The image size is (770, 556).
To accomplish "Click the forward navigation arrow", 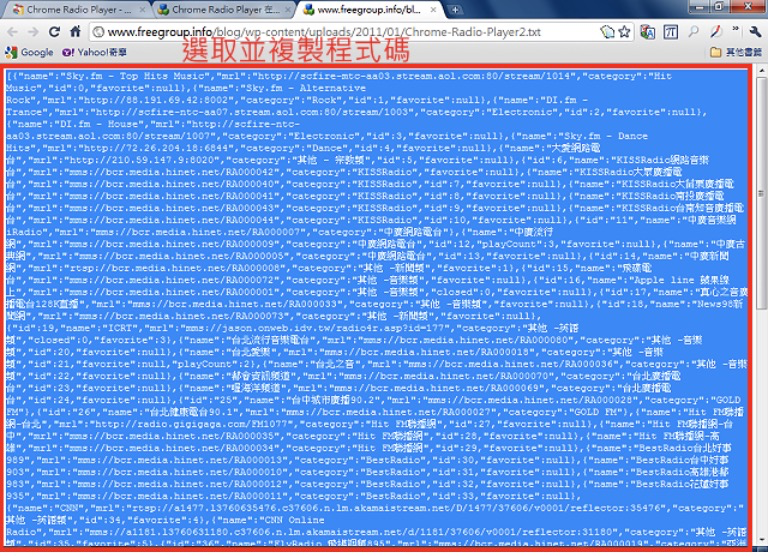I will (33, 32).
